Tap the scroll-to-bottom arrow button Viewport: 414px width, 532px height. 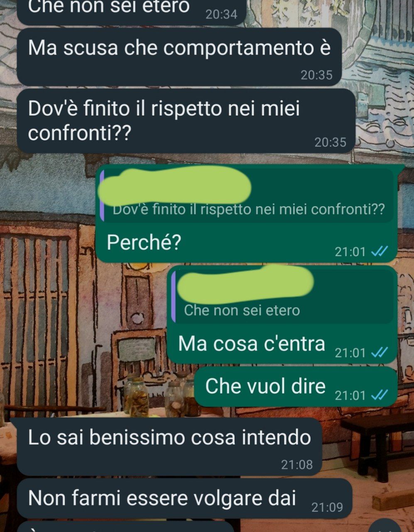pyautogui.click(x=385, y=527)
